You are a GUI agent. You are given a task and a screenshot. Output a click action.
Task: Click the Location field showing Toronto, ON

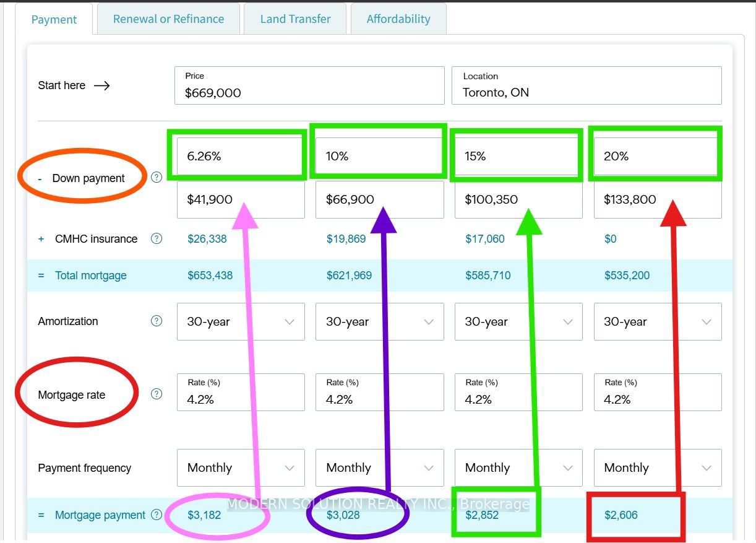[586, 85]
